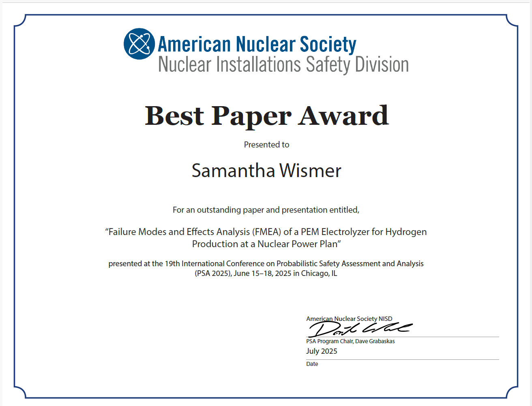Click the "Presented to" text

click(266, 145)
